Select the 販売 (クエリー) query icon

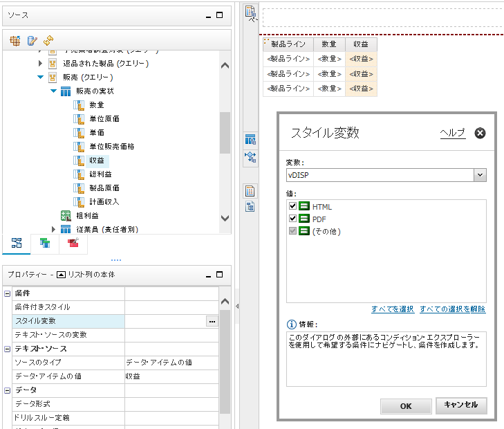[53, 77]
